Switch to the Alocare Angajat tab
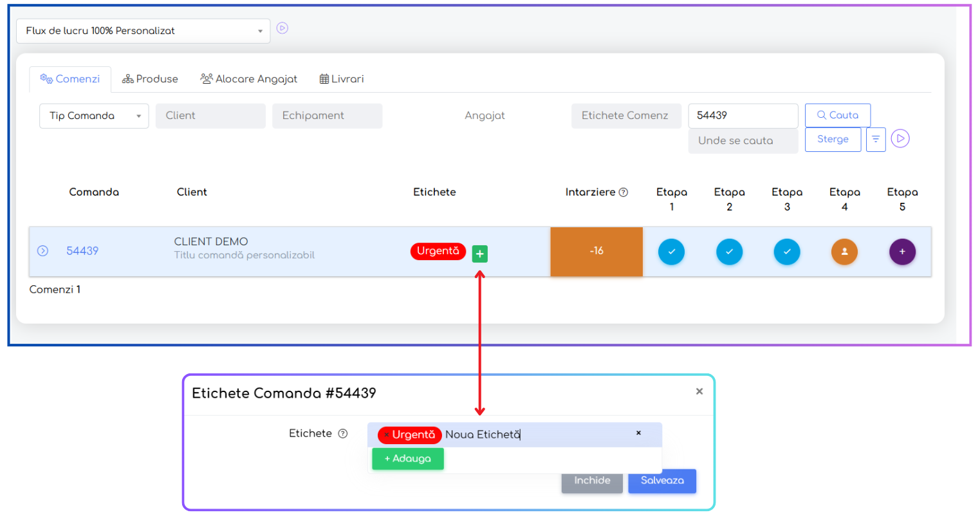Viewport: 980px width, 524px height. [x=249, y=79]
